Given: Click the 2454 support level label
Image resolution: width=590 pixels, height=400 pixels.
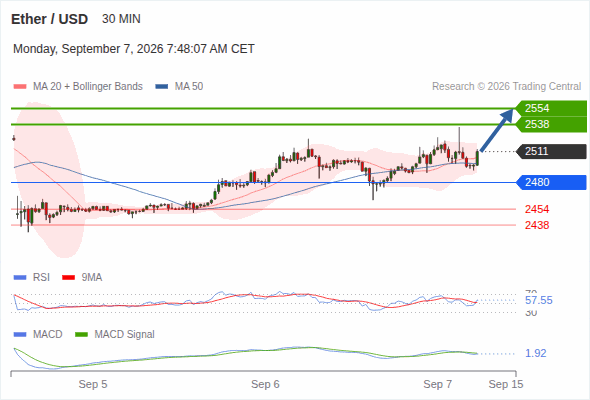Looking at the screenshot, I should (x=537, y=209).
